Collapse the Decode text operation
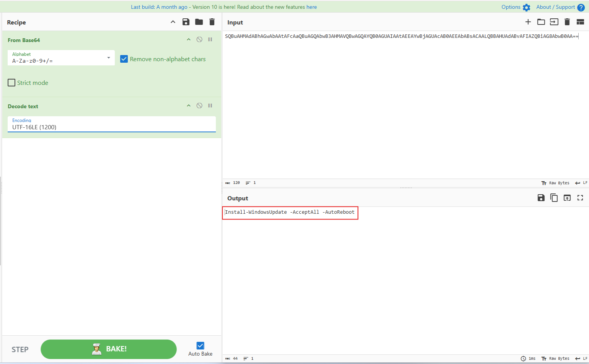 189,106
